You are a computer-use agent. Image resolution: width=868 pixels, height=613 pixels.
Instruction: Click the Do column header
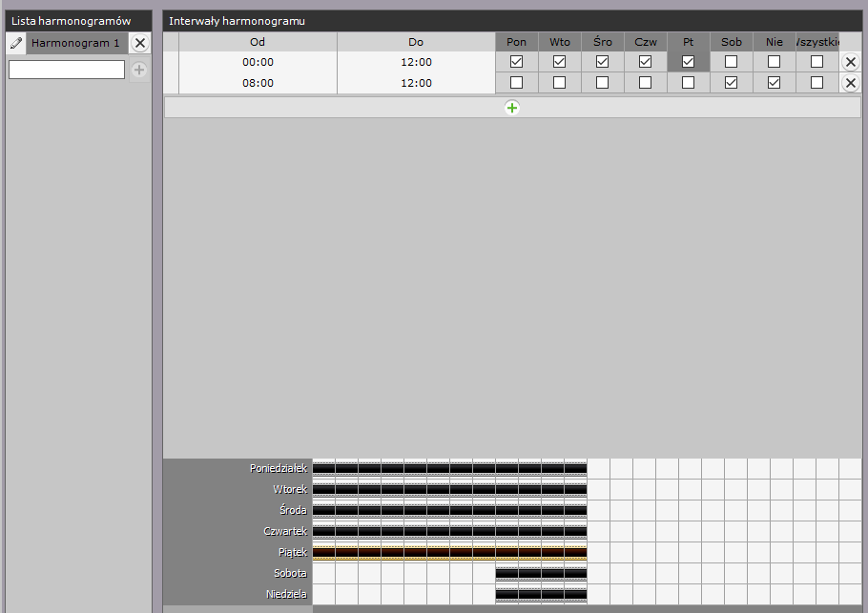(416, 42)
